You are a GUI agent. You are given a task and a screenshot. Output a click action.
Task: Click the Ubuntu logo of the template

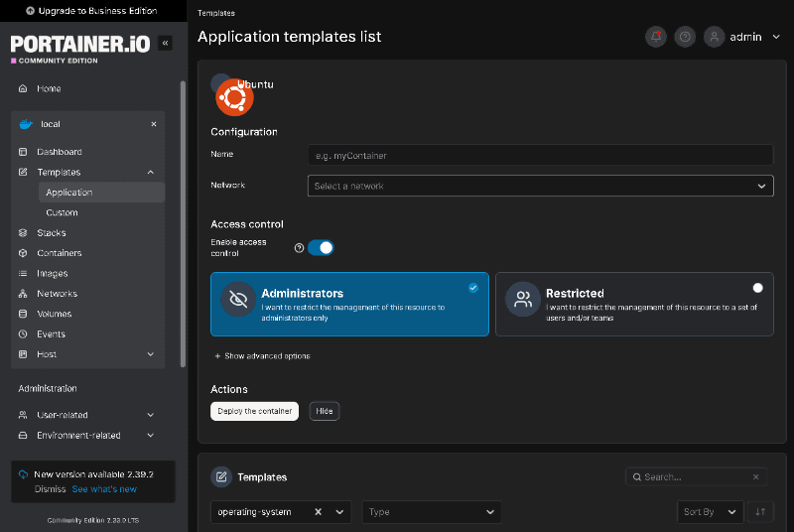click(x=234, y=97)
